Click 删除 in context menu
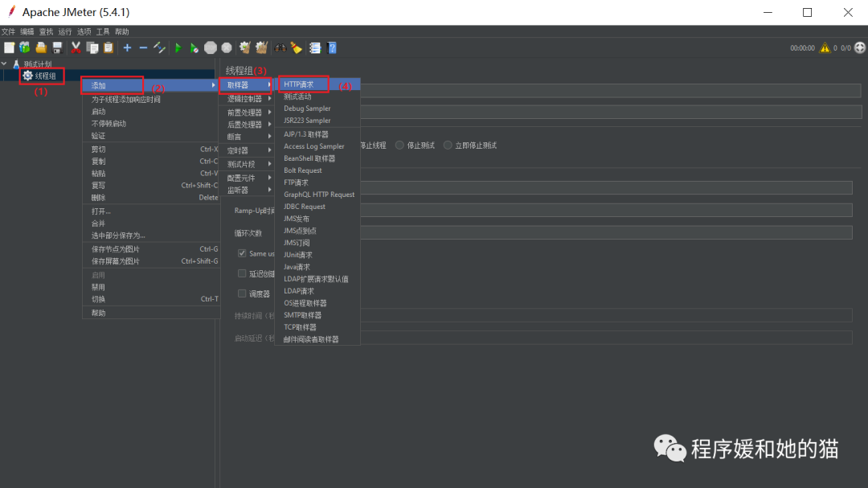Image resolution: width=868 pixels, height=488 pixels. [x=150, y=198]
